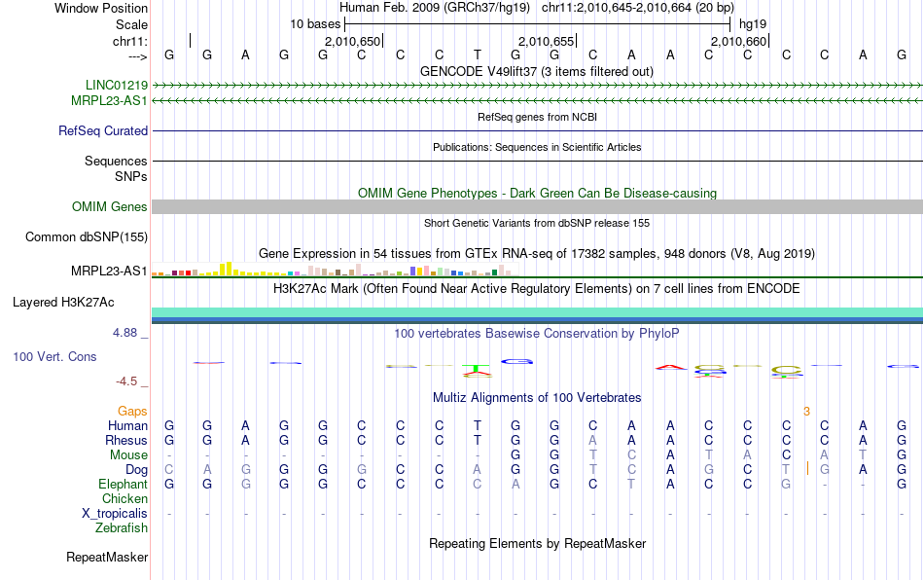Screen dimensions: 924x580
Task: Click the Sequences black track line
Action: [x=538, y=161]
